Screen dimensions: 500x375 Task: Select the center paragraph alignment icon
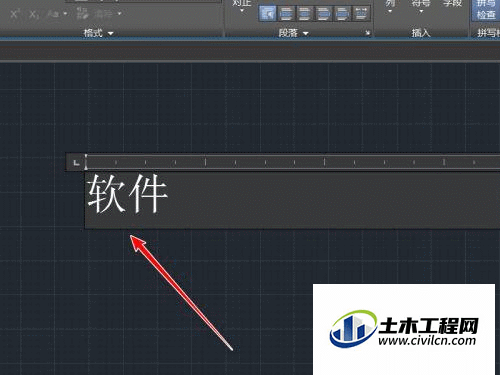tap(305, 13)
